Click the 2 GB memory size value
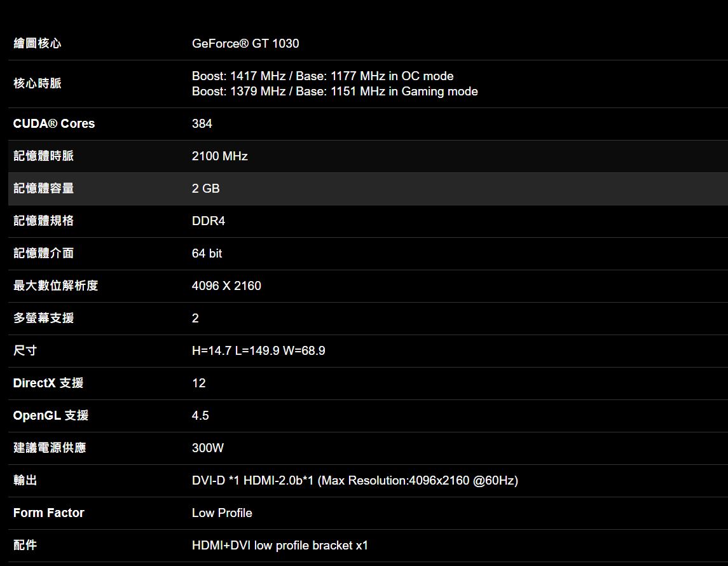This screenshot has width=728, height=566. pos(205,189)
